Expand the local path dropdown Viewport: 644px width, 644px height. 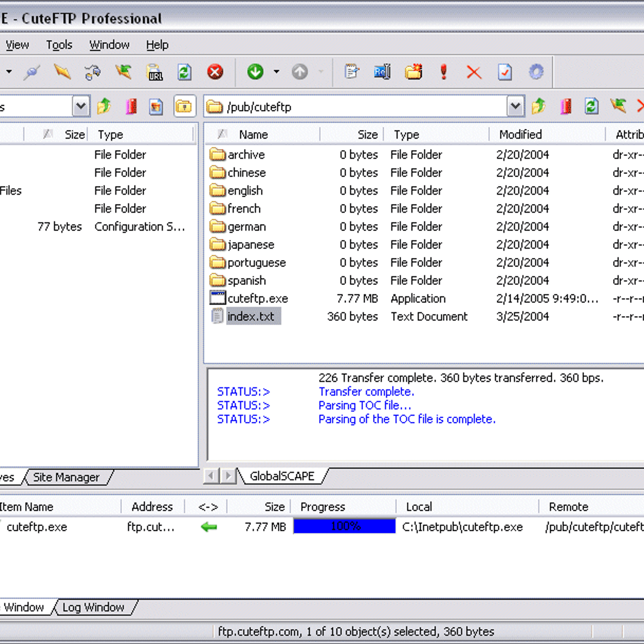(81, 107)
